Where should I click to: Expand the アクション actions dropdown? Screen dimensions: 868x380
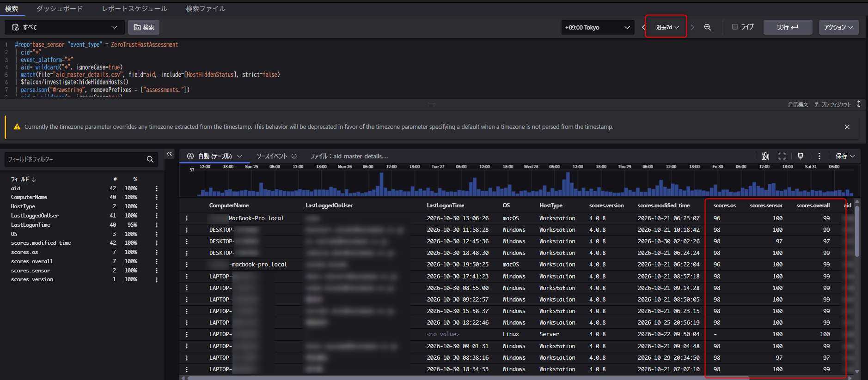click(x=838, y=27)
